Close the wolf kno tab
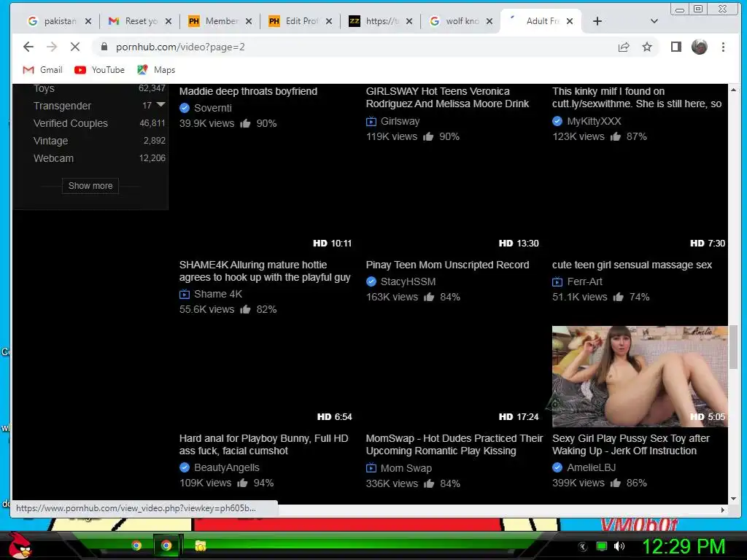This screenshot has width=747, height=560. pos(489,21)
